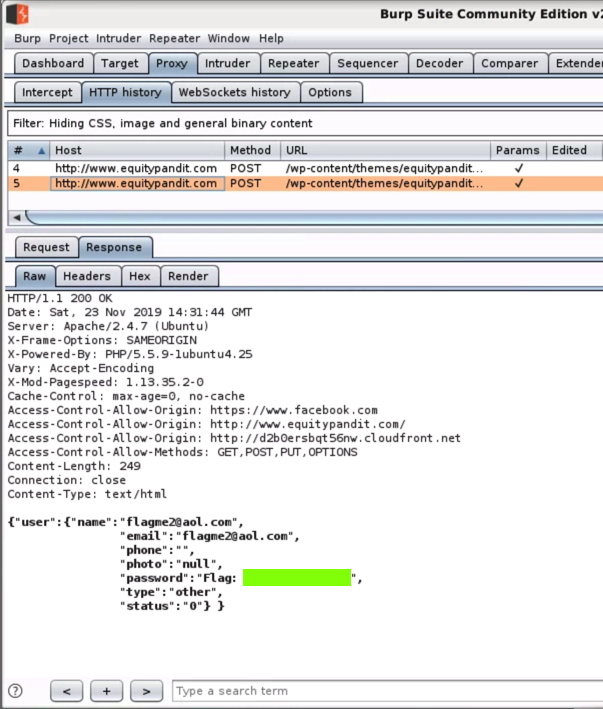This screenshot has width=603, height=709.
Task: Click the "type":"other" line
Action: (x=171, y=592)
